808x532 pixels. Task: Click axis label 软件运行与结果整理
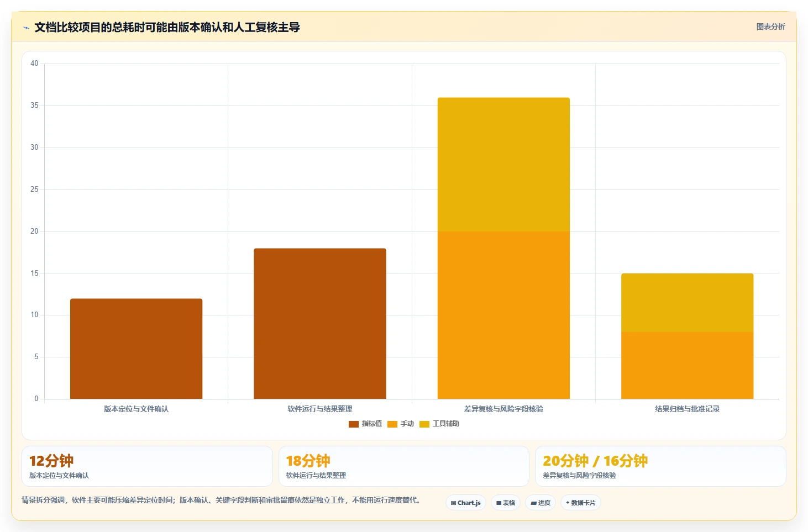(x=320, y=409)
